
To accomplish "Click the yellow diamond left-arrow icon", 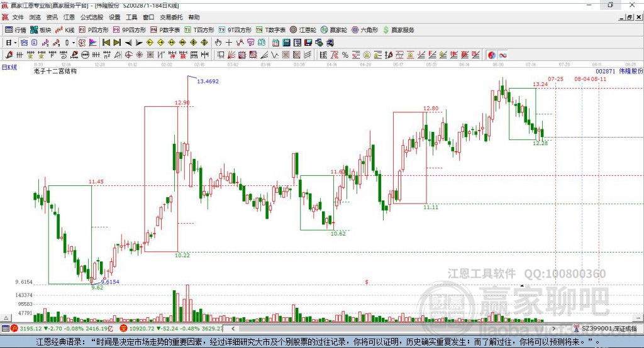I will point(150,43).
